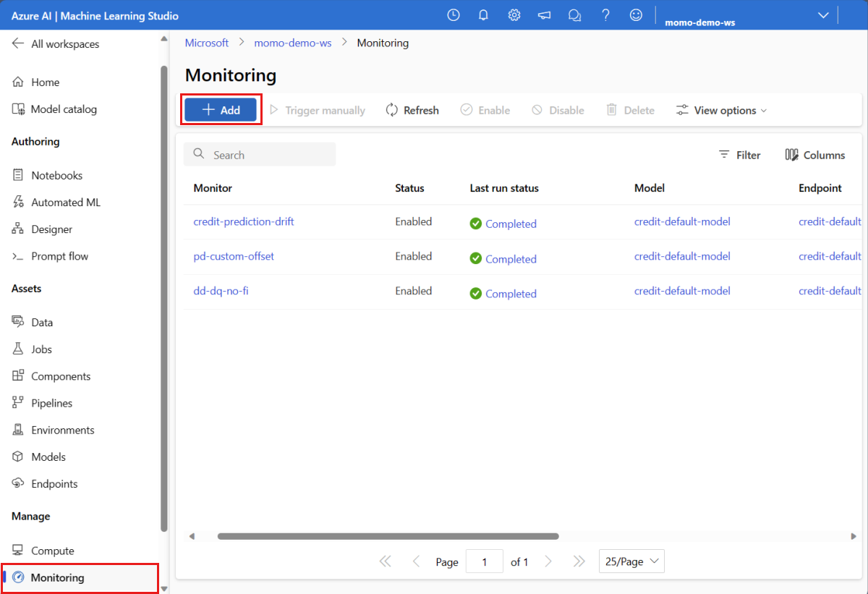The width and height of the screenshot is (868, 594).
Task: Open Jobs in sidebar
Action: pos(33,349)
